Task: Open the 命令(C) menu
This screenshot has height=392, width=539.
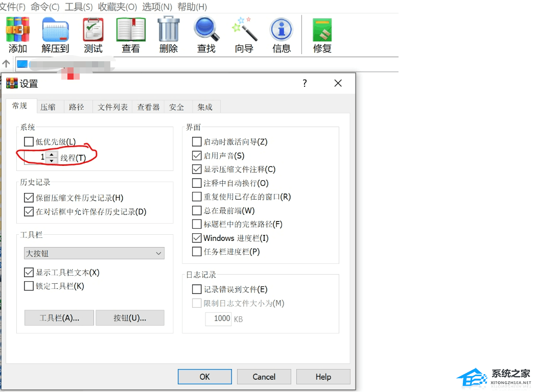Action: 45,7
